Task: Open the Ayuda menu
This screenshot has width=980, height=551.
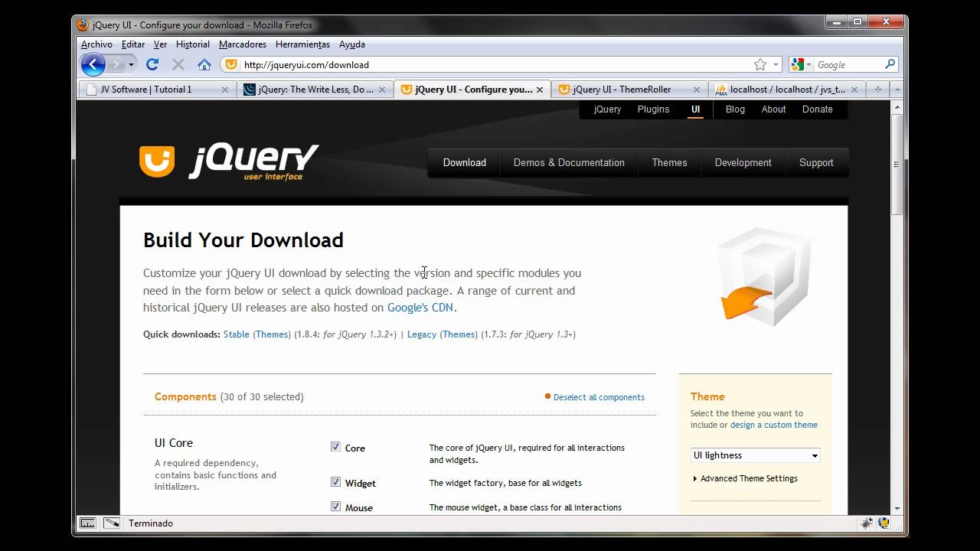Action: pyautogui.click(x=352, y=44)
